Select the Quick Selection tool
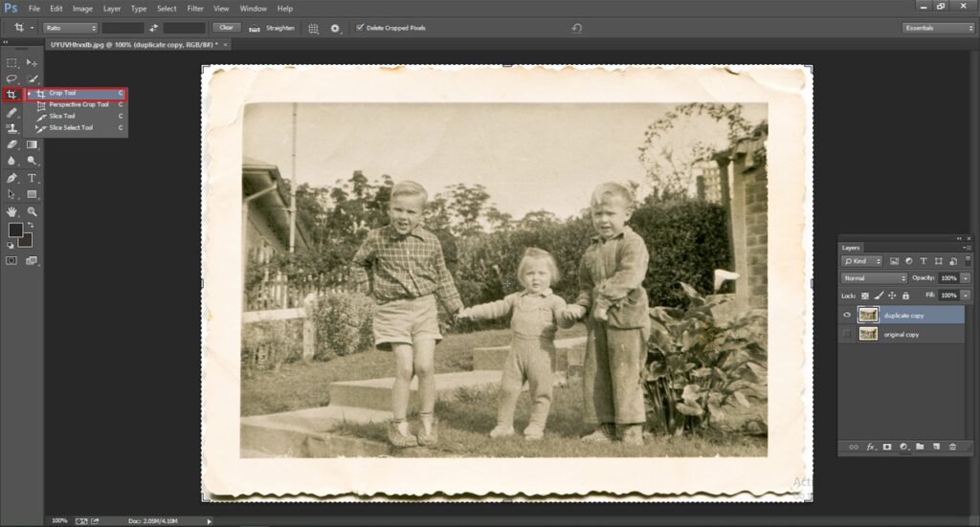This screenshot has height=527, width=980. (32, 78)
